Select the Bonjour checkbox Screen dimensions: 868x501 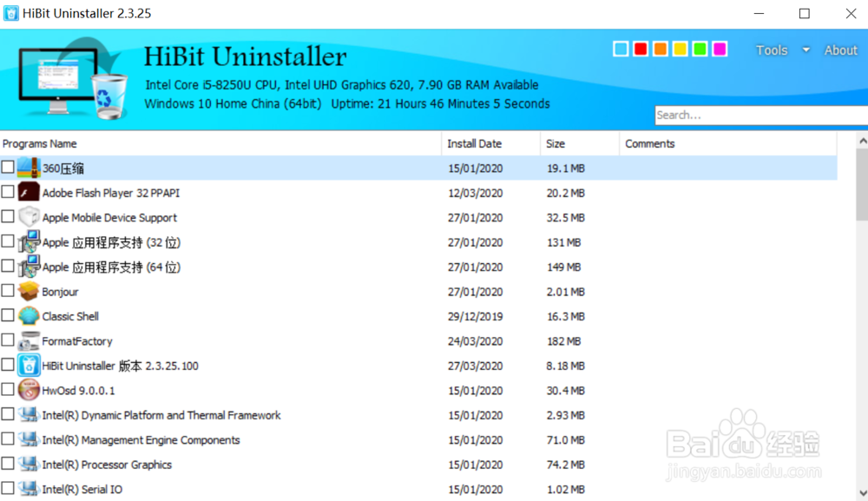7,290
